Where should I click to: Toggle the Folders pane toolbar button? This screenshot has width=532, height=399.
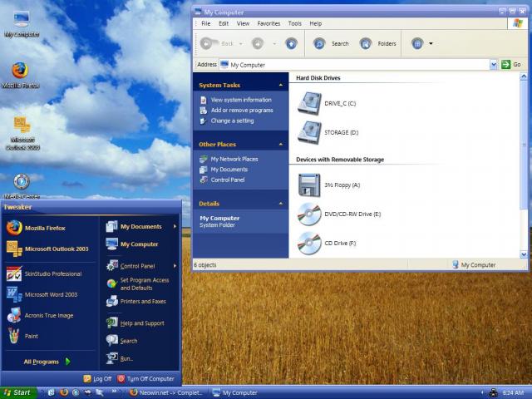pyautogui.click(x=377, y=43)
